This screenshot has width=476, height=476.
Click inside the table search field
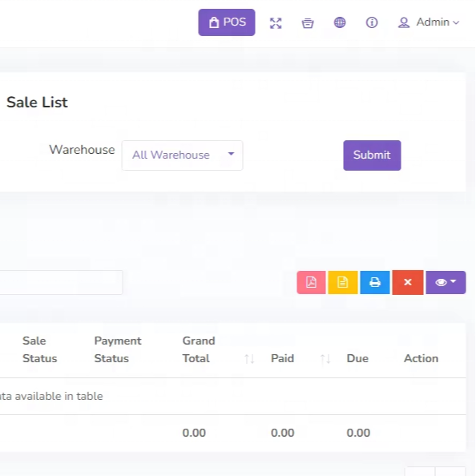[x=61, y=282]
